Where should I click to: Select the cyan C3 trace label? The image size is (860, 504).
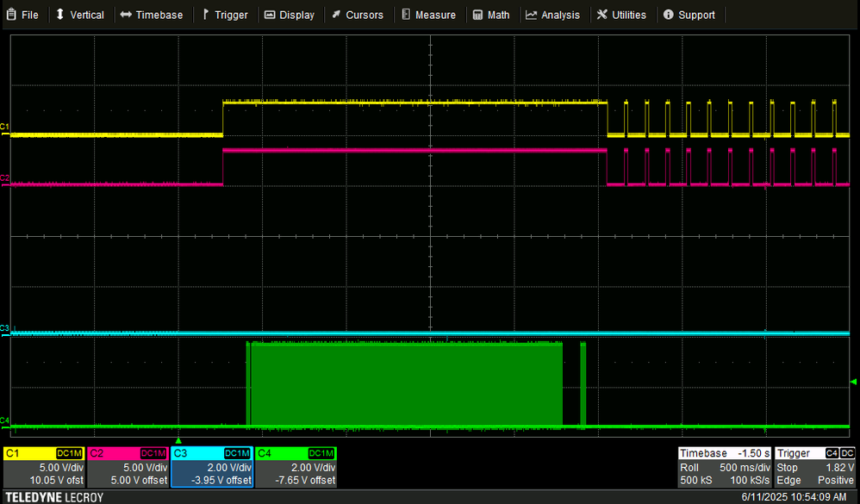coord(4,328)
